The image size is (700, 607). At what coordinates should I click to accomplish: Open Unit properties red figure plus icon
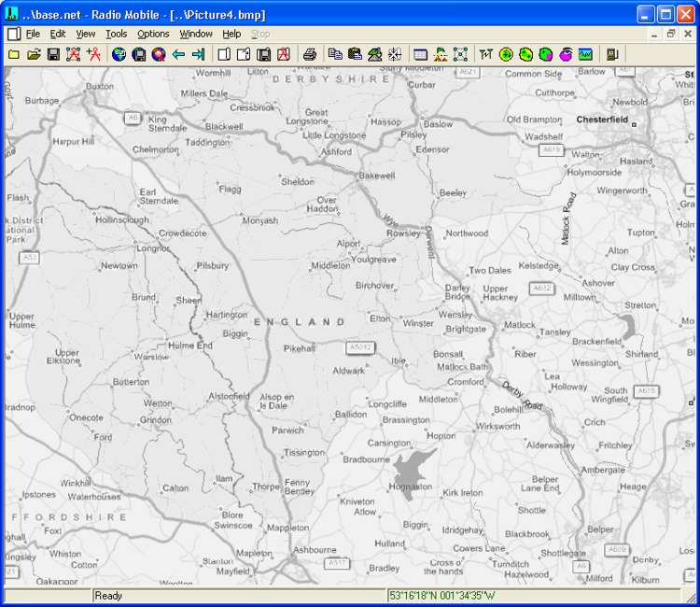93,54
